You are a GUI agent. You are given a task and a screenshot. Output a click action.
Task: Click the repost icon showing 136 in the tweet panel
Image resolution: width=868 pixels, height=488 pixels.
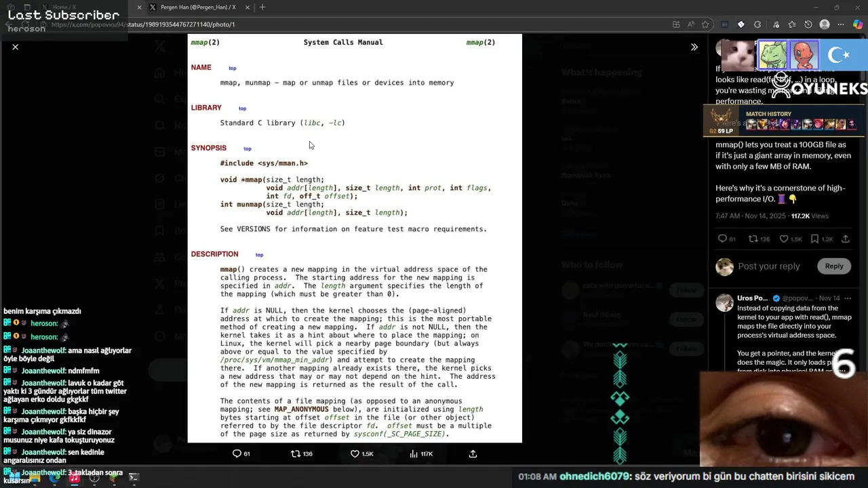[x=753, y=239]
